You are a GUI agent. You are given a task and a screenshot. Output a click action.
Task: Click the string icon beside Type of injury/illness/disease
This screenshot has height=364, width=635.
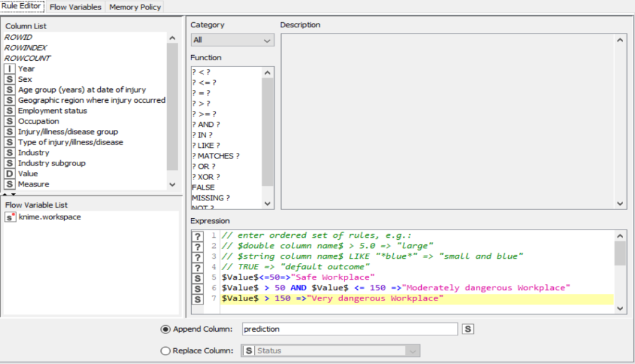10,143
